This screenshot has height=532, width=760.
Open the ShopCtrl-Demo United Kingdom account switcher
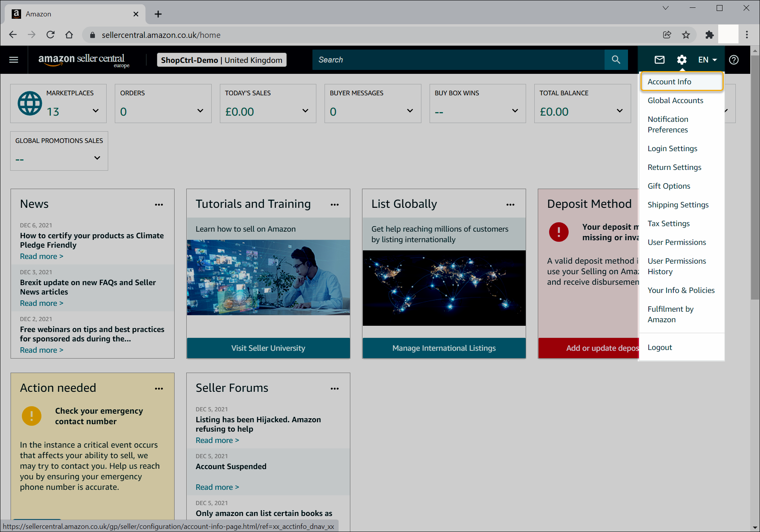[221, 60]
